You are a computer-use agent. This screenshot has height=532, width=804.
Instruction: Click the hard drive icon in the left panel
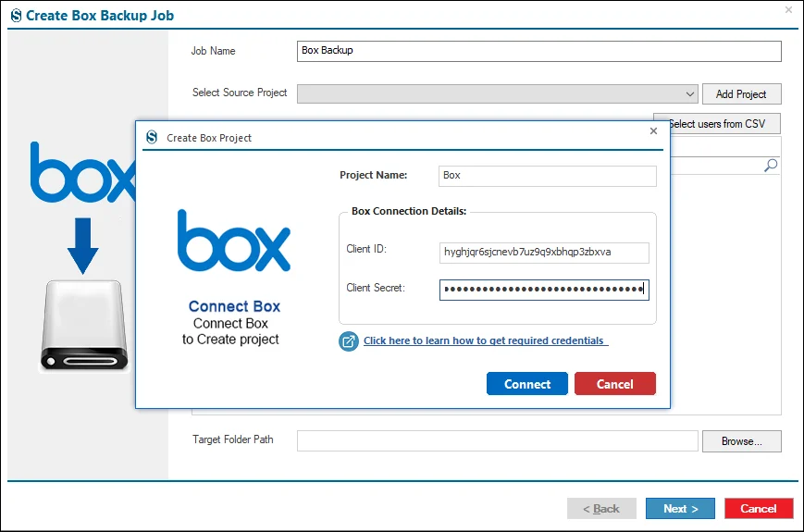84,326
